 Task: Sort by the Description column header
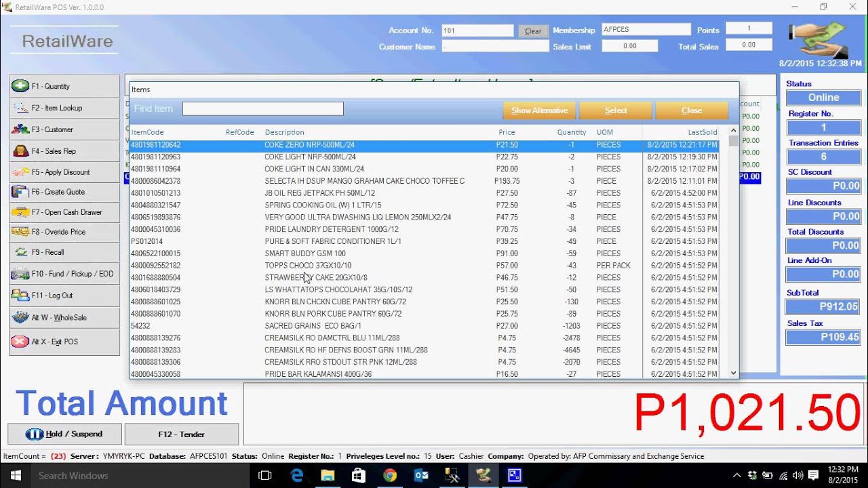coord(284,132)
